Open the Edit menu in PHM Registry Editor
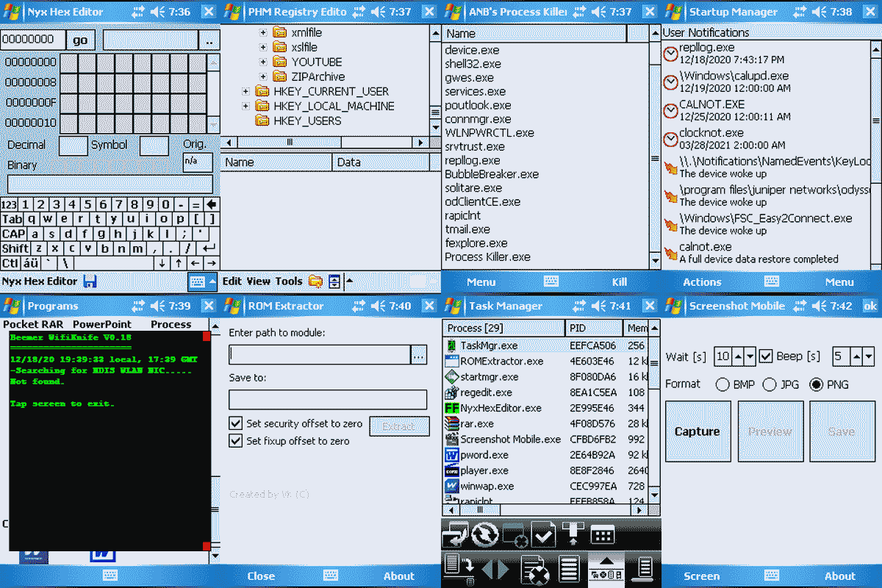 232,281
